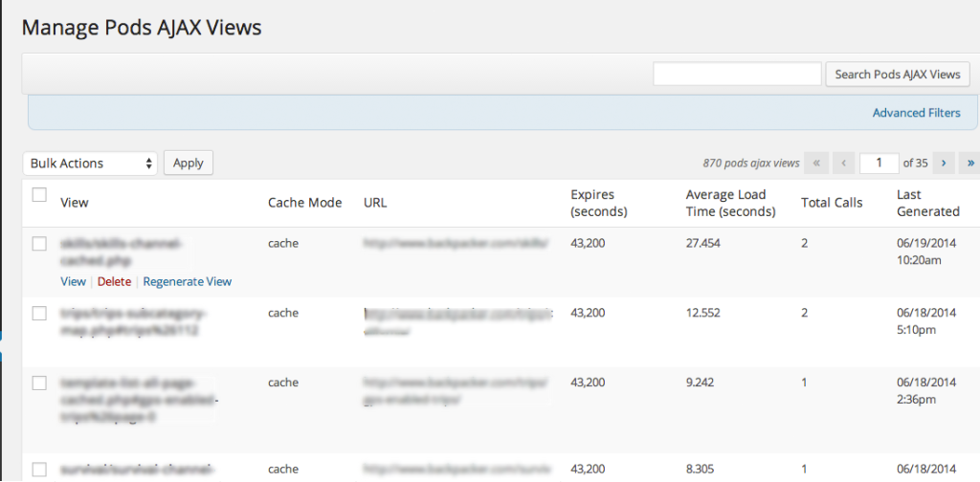Click the View link under first row
Screen dimensions: 980x482
(73, 281)
